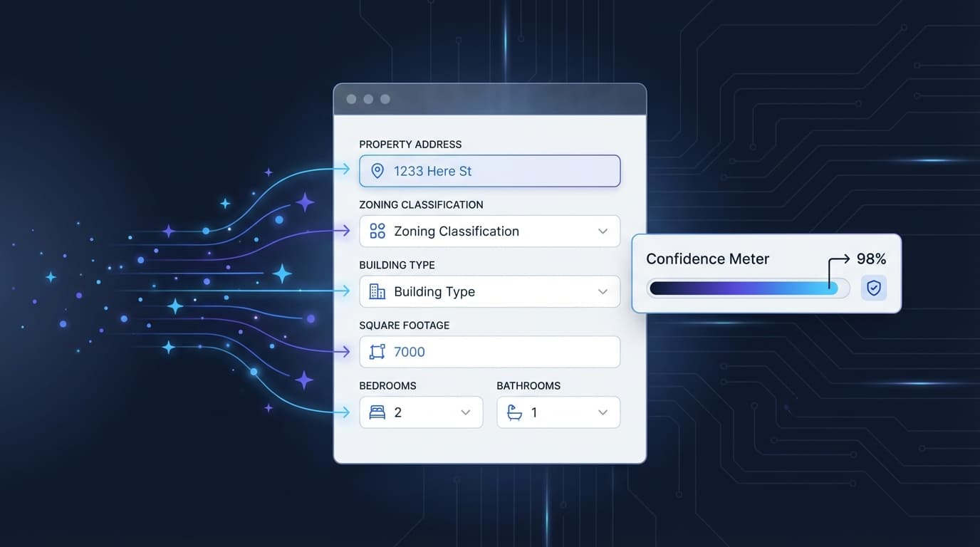Select the bed icon in Bedrooms field
The width and height of the screenshot is (980, 547).
(376, 412)
